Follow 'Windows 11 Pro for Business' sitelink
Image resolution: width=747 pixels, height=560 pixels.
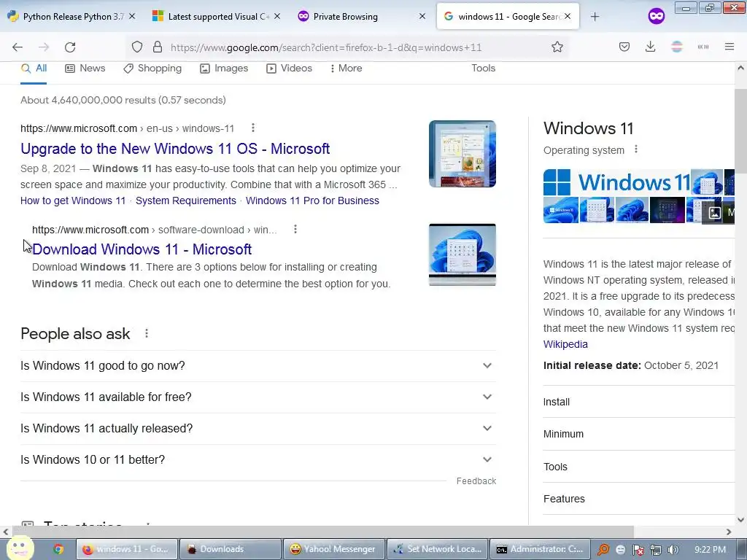point(312,201)
